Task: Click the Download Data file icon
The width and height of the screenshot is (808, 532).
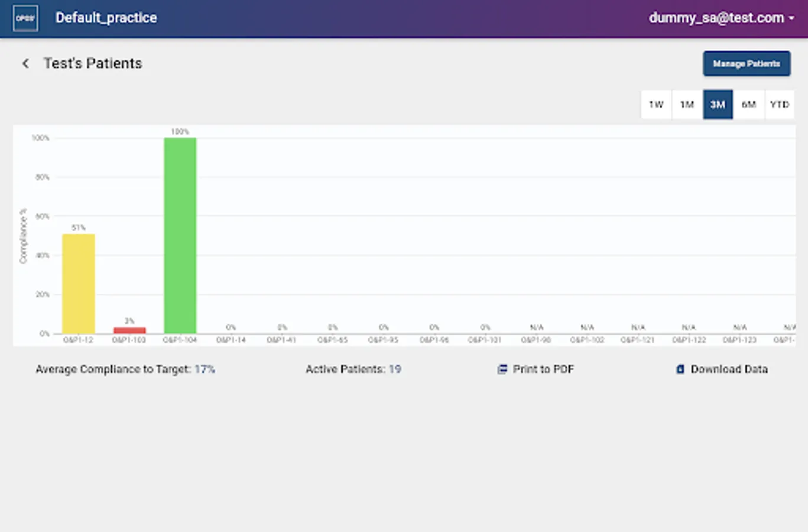Action: point(680,369)
